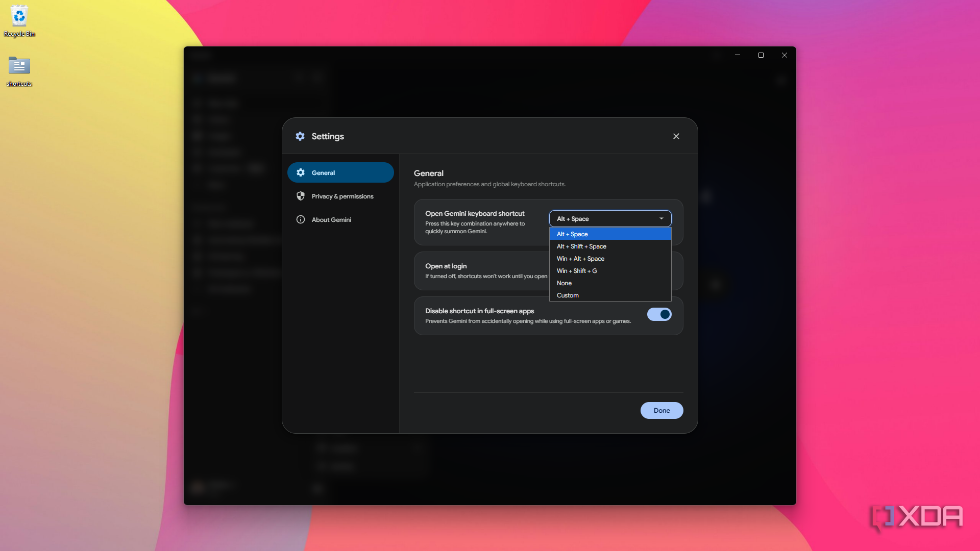Screen dimensions: 980x551
Task: Close the Settings dialog with X
Action: click(x=676, y=136)
